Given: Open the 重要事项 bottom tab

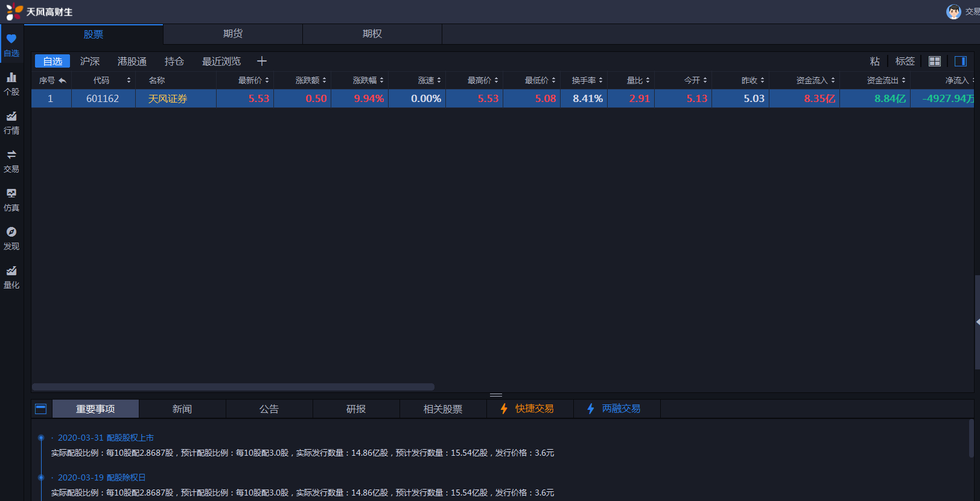Looking at the screenshot, I should point(95,409).
